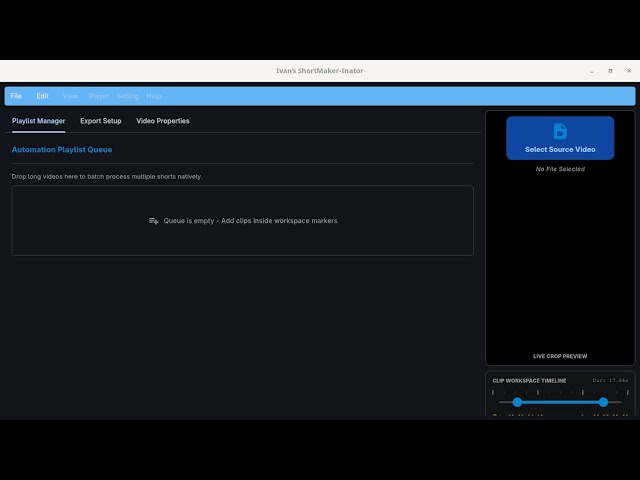The width and height of the screenshot is (640, 480).
Task: Click the video file icon on the source button
Action: [x=560, y=131]
